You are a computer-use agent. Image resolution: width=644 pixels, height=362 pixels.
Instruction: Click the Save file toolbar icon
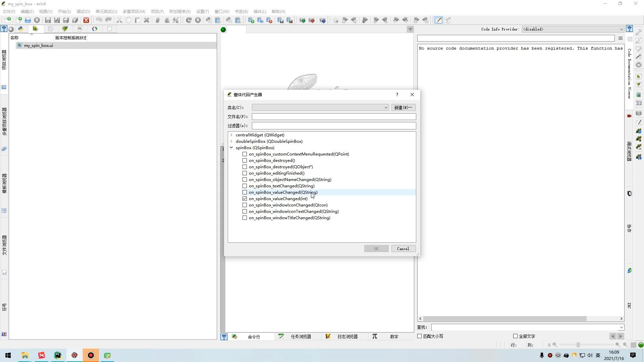tap(48, 20)
